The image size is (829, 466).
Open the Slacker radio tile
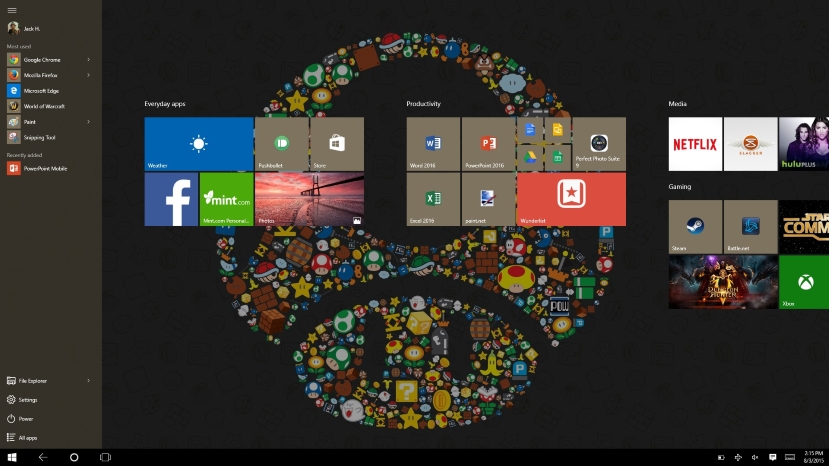tap(751, 144)
